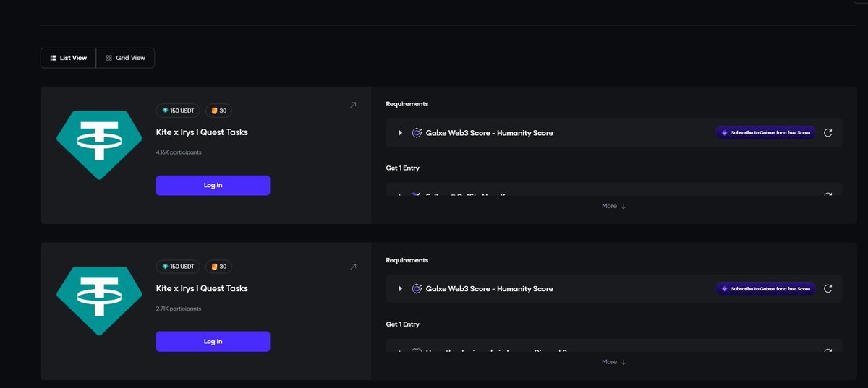
Task: Click the 150 USDT reward badge on second card
Action: pos(178,267)
